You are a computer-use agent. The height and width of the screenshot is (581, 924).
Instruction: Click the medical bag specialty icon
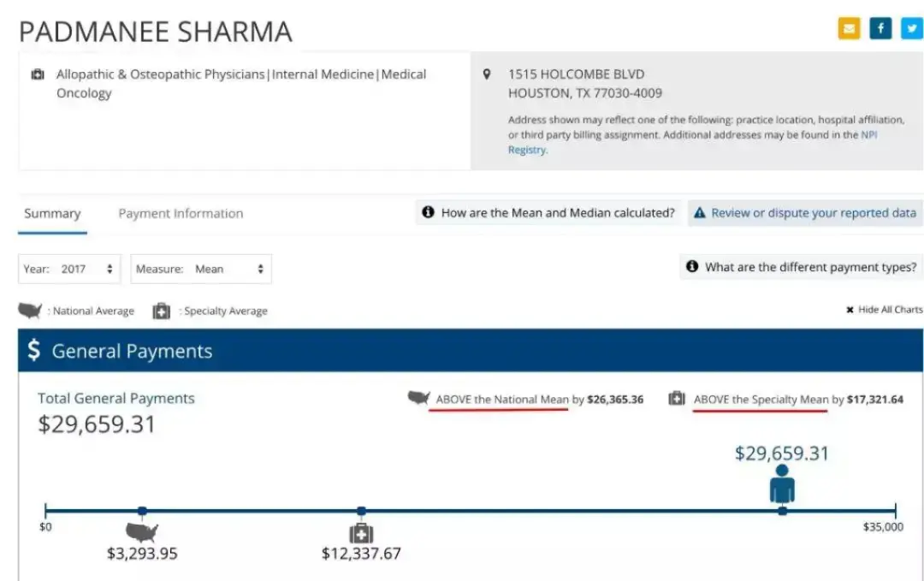[x=38, y=74]
